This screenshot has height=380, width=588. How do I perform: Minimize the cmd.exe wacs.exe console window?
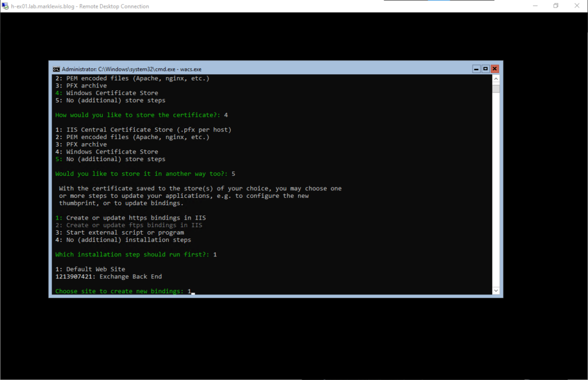pos(476,69)
